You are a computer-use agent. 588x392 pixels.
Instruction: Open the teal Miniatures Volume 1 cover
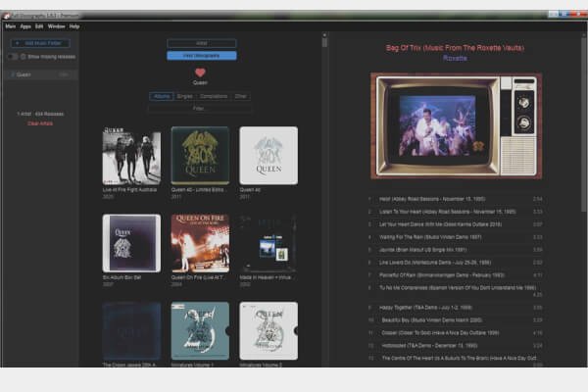tap(200, 331)
